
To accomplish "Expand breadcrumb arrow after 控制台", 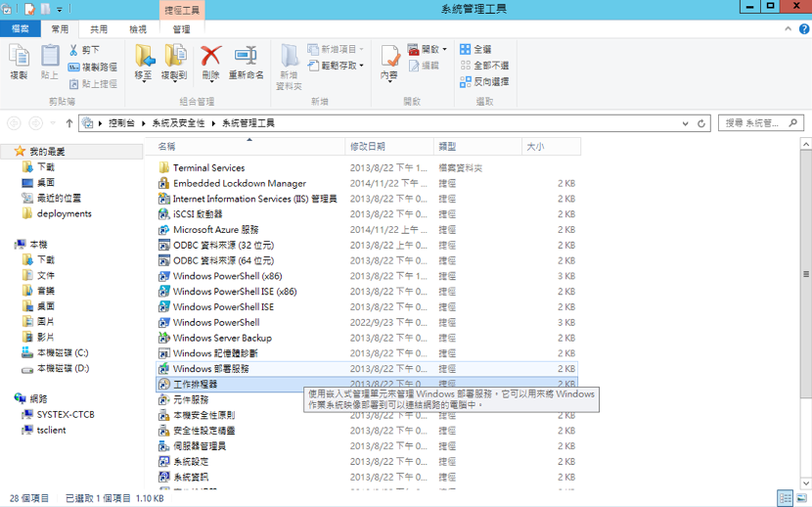I will [x=144, y=123].
